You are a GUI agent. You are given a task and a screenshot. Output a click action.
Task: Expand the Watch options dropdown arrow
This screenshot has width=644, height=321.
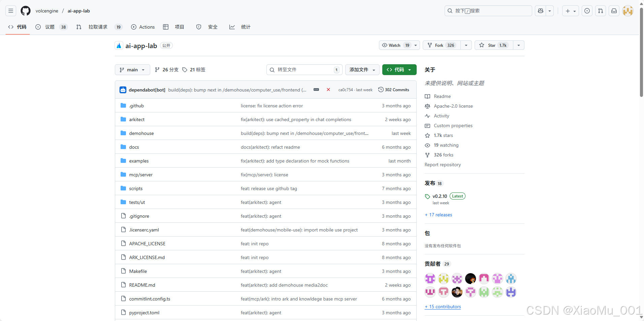click(416, 45)
